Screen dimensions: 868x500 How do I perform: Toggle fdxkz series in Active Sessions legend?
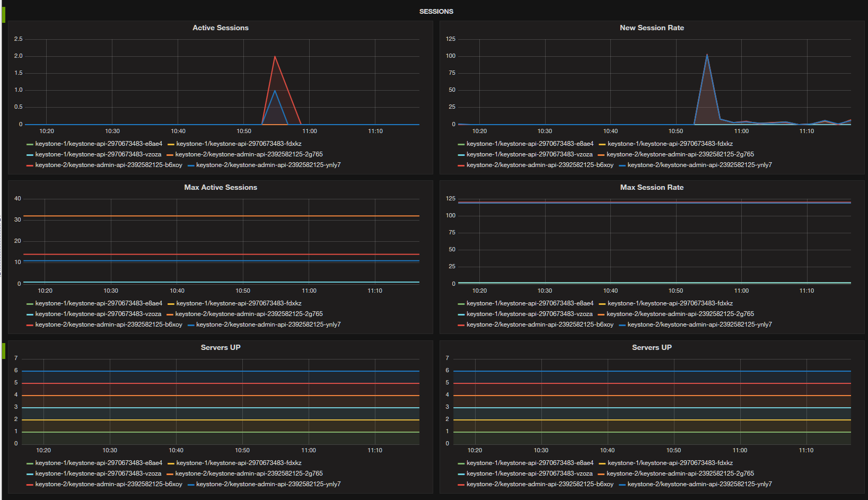[x=239, y=144]
